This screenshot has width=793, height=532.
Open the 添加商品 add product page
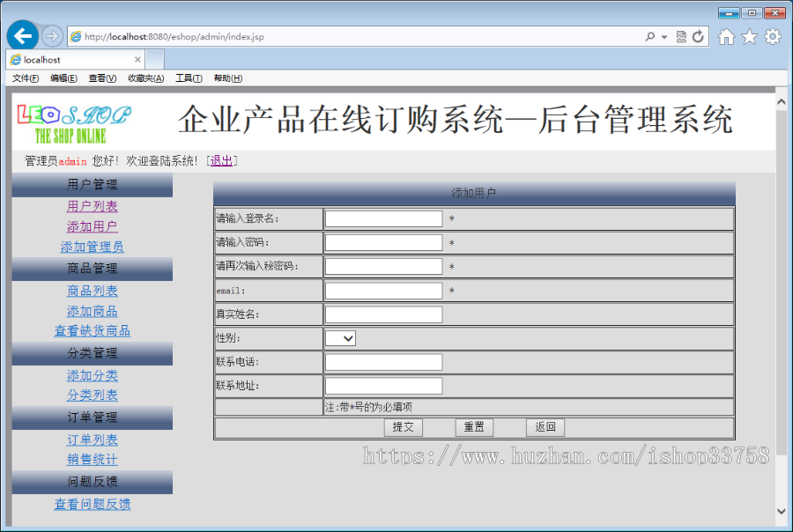tap(92, 311)
